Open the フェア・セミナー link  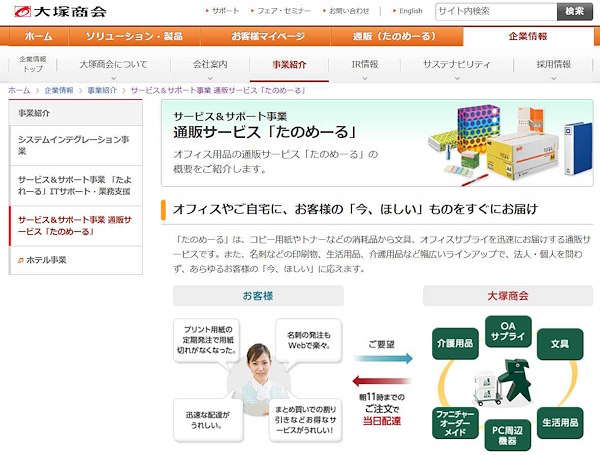coord(284,11)
